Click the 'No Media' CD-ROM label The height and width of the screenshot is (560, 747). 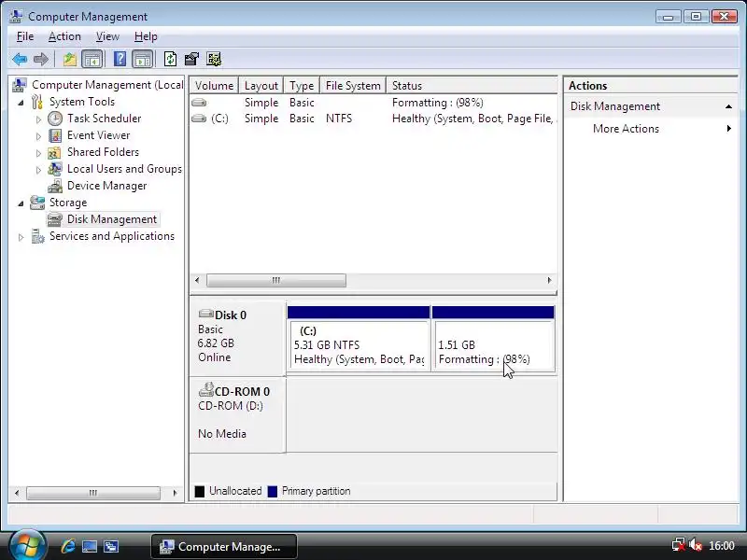pos(222,434)
